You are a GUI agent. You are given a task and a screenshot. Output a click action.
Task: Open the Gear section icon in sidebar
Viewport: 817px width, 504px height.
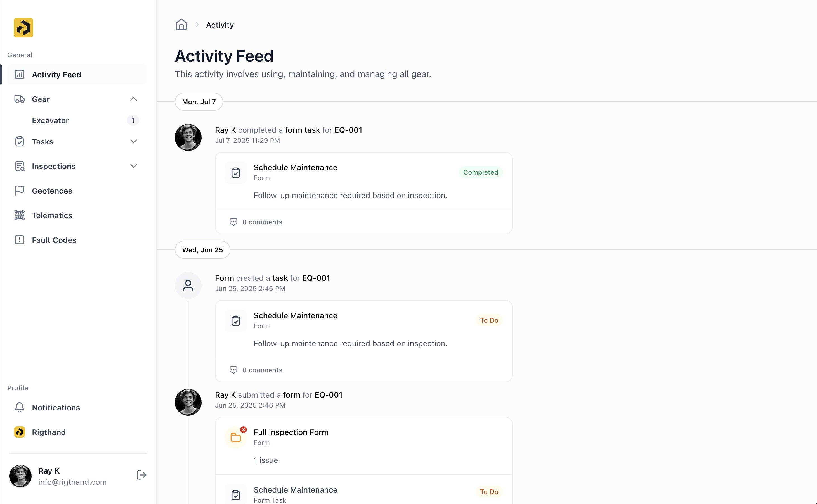(19, 99)
